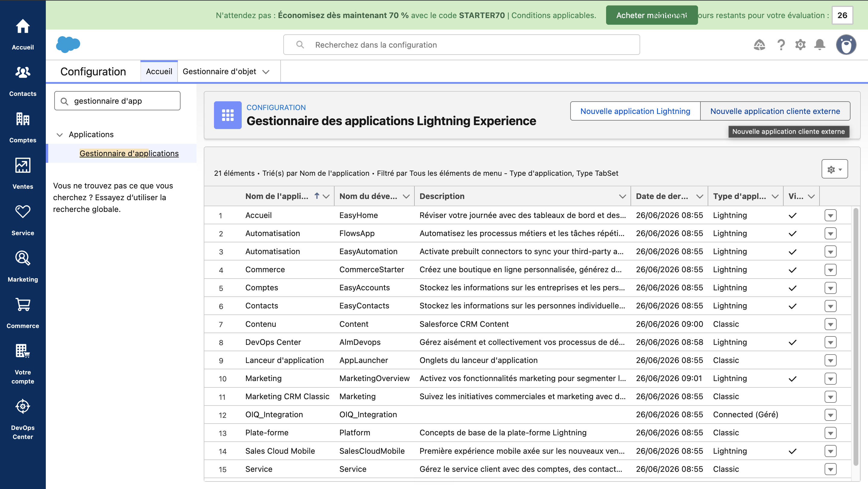Viewport: 868px width, 489px height.
Task: Open the notifications bell
Action: (820, 45)
